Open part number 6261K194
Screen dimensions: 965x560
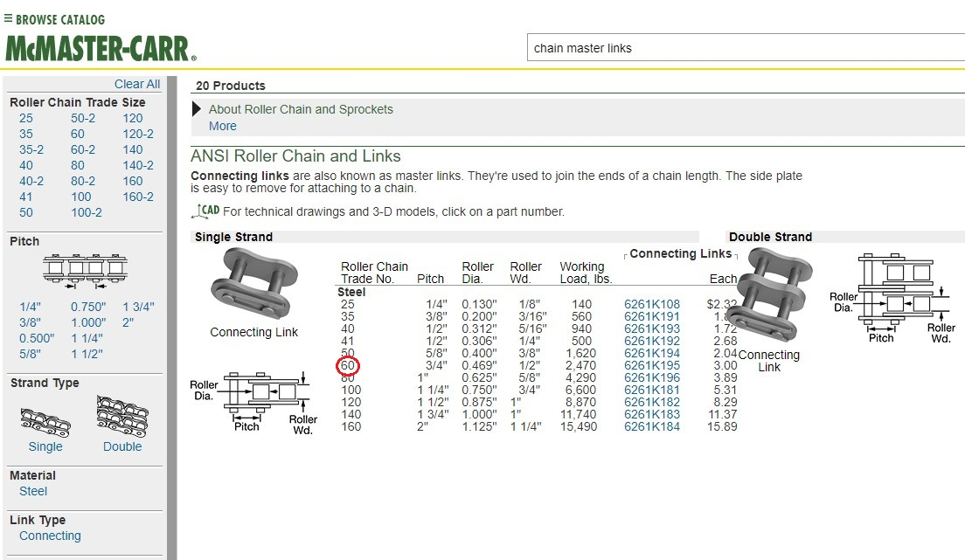coord(652,353)
